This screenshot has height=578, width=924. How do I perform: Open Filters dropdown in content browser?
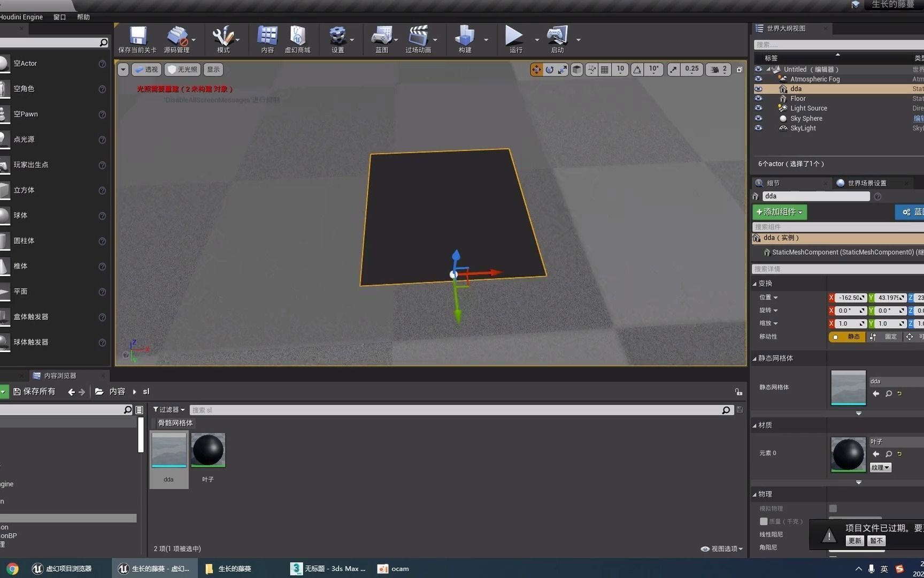point(169,410)
